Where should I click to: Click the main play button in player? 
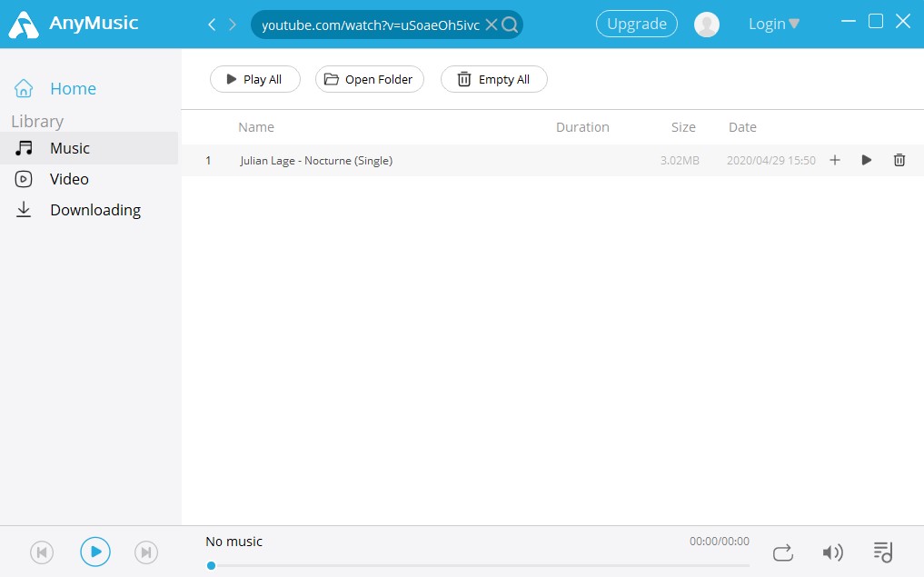(x=94, y=552)
